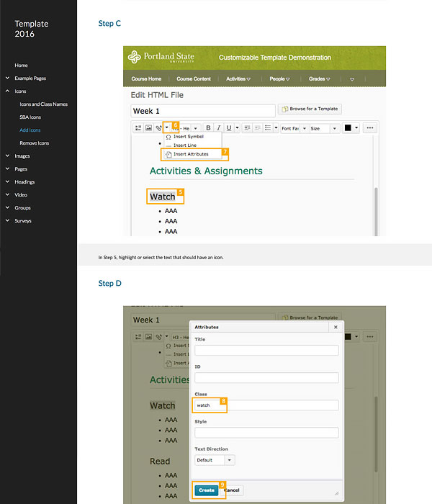
Task: Open Course Content in the Step C navbar
Action: [x=194, y=78]
